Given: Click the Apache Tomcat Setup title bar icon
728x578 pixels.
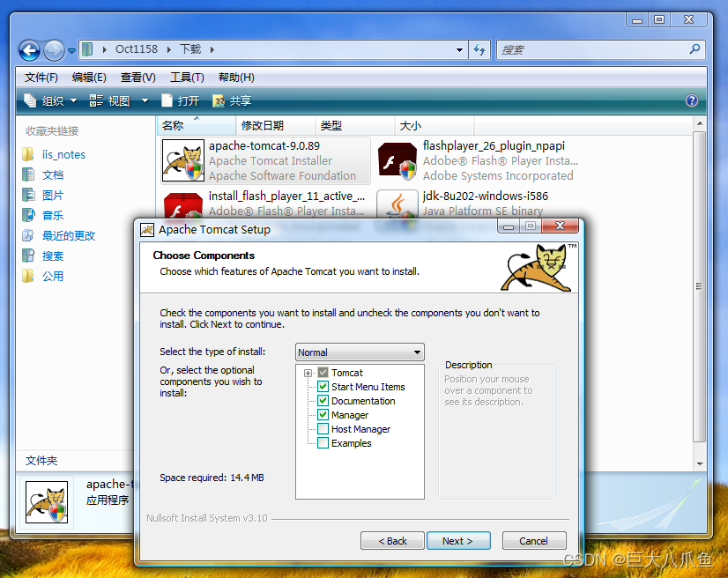Looking at the screenshot, I should (147, 230).
